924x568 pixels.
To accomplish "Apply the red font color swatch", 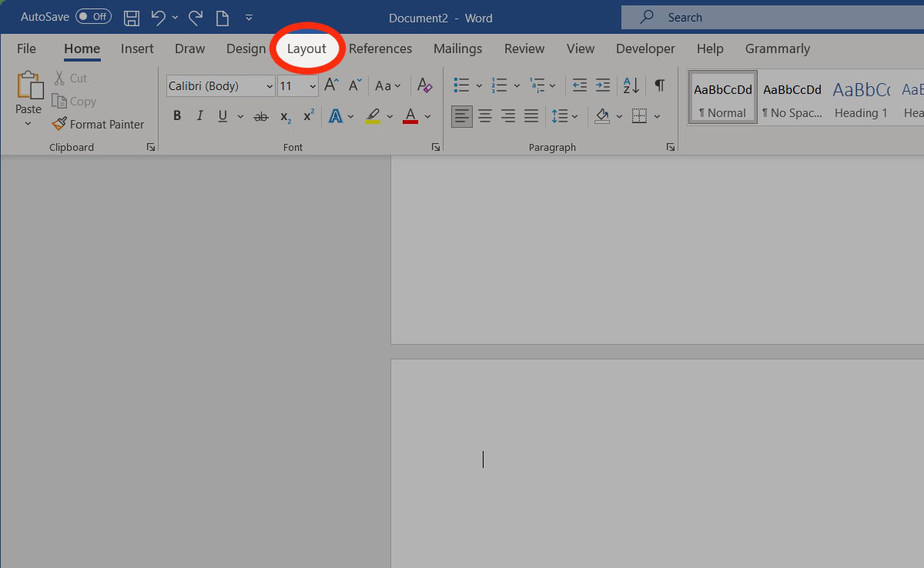I will [x=410, y=116].
